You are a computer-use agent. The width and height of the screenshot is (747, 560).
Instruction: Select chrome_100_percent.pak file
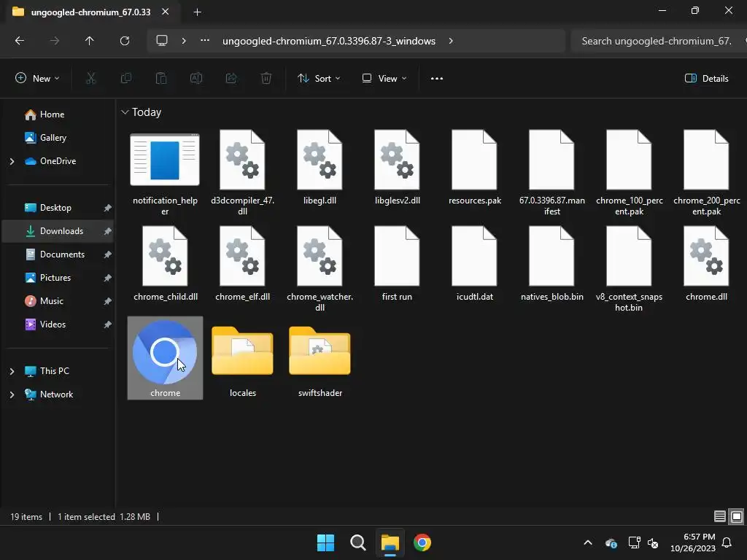point(630,174)
